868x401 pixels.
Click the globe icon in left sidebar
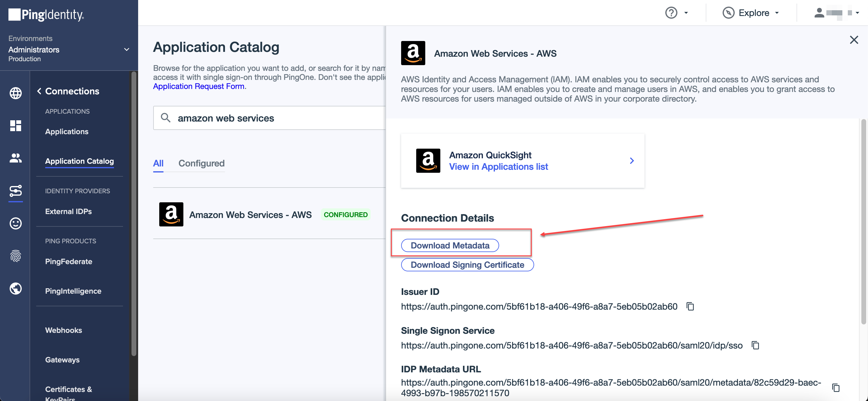pos(15,93)
